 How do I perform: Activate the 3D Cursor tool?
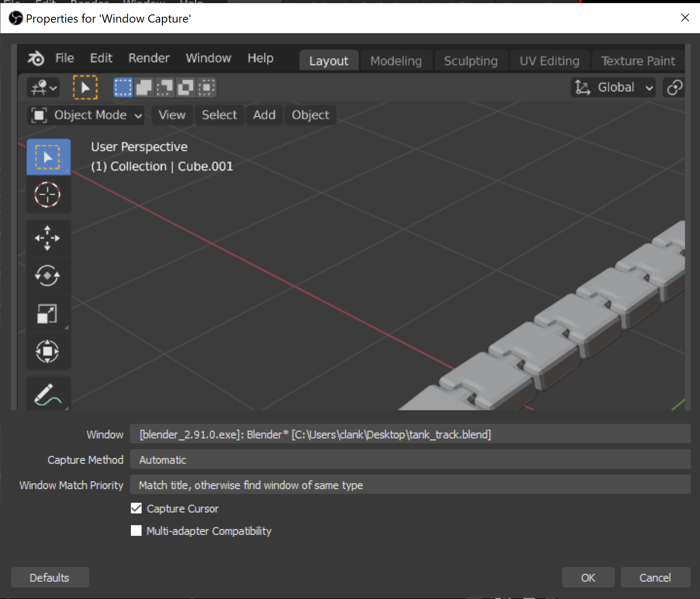pos(48,194)
